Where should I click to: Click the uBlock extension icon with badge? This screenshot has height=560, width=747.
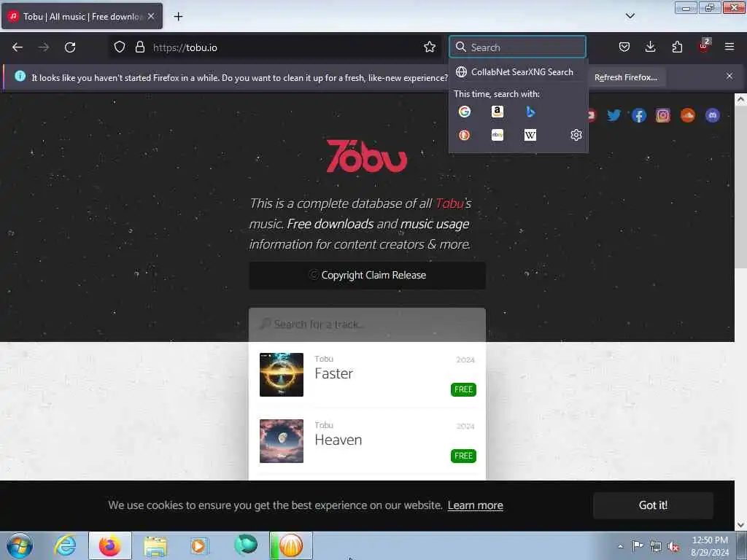pyautogui.click(x=704, y=47)
